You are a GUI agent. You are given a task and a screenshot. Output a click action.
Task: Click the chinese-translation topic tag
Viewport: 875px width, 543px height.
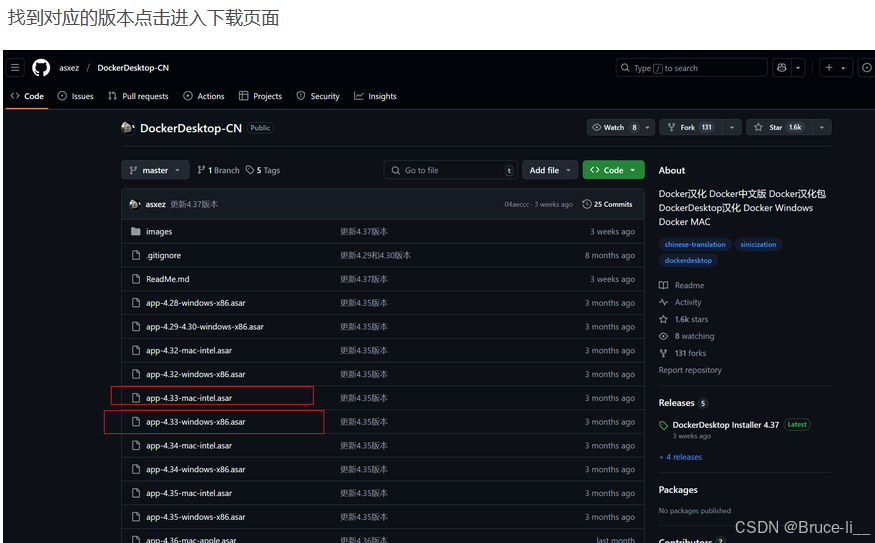pos(695,244)
